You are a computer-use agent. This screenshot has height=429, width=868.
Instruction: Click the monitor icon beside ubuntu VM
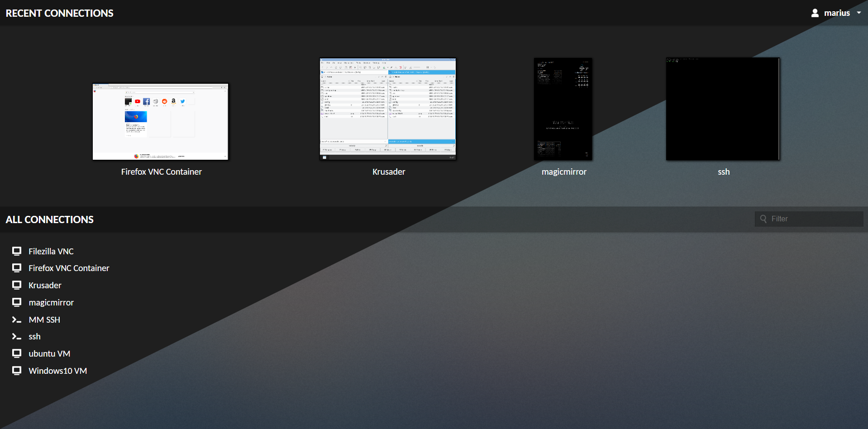[x=17, y=353]
